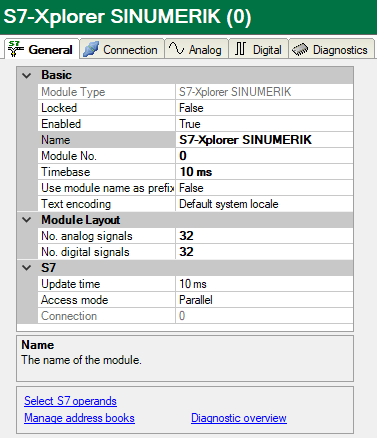The height and width of the screenshot is (438, 377).
Task: Click the sine wave icon on Analog tab
Action: point(176,49)
